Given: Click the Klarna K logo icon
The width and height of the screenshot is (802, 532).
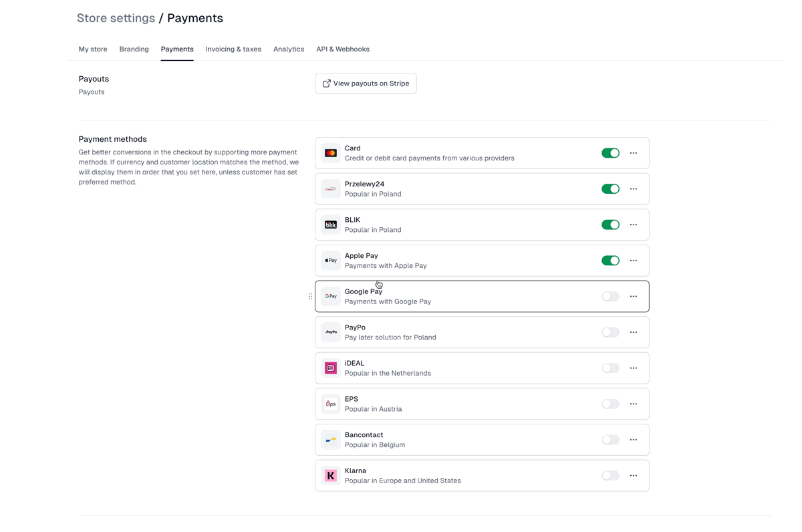Looking at the screenshot, I should [331, 476].
